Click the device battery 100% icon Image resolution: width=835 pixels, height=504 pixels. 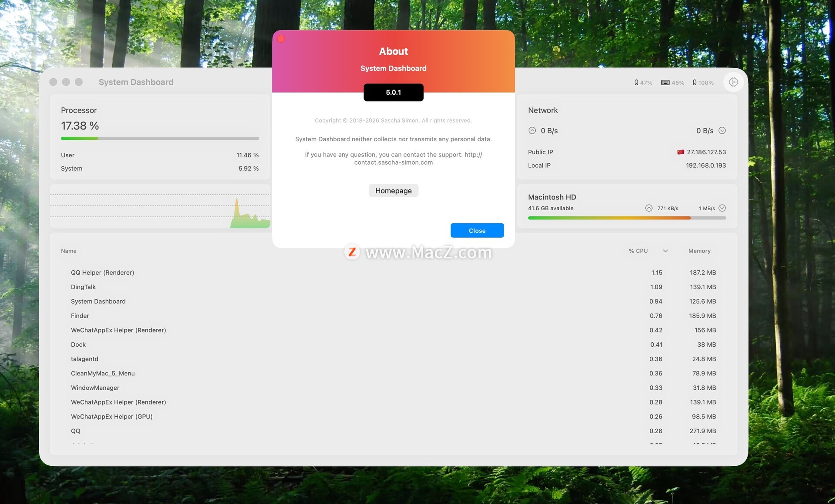(x=695, y=83)
